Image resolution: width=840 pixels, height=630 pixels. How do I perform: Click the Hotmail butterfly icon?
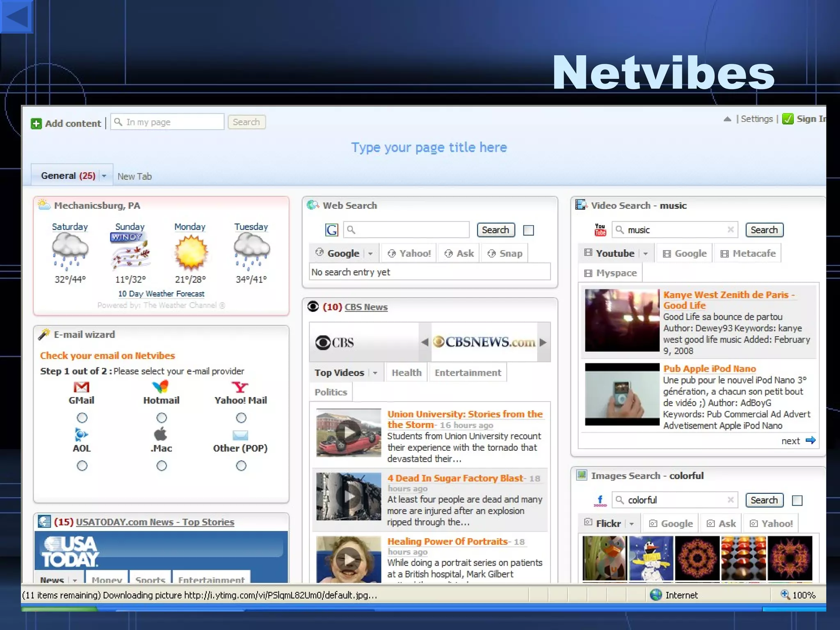(160, 386)
